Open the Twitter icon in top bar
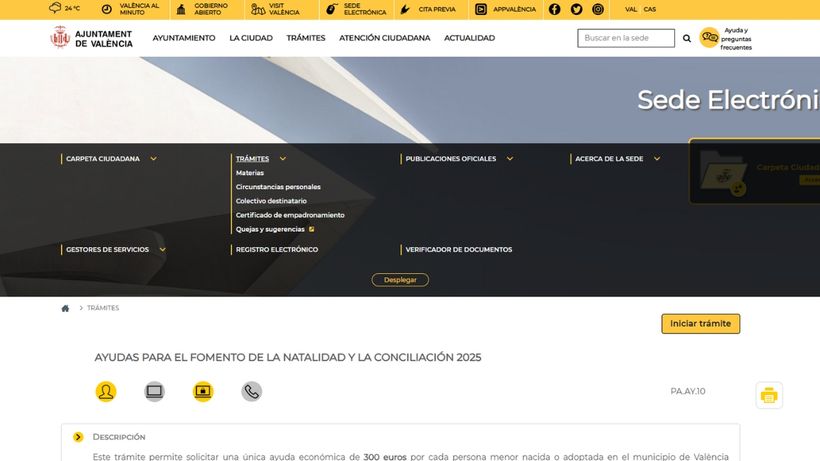 pyautogui.click(x=576, y=9)
